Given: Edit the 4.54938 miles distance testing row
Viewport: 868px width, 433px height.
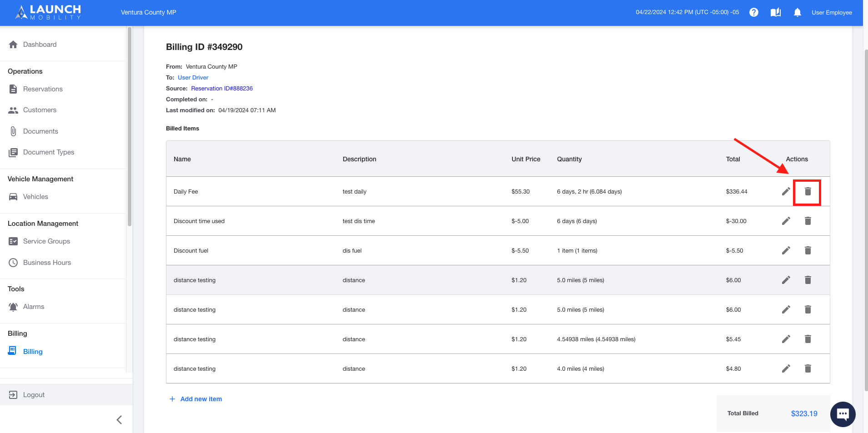Looking at the screenshot, I should point(786,339).
